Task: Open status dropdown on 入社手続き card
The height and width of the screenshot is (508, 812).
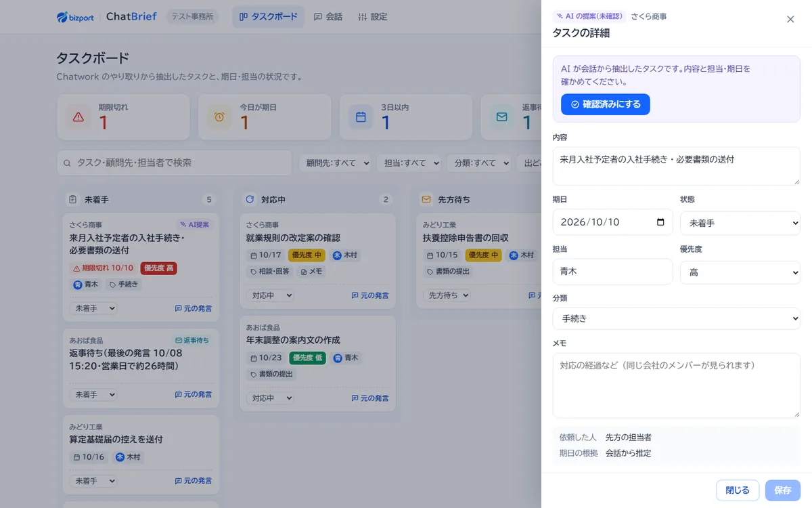Action: click(x=93, y=308)
